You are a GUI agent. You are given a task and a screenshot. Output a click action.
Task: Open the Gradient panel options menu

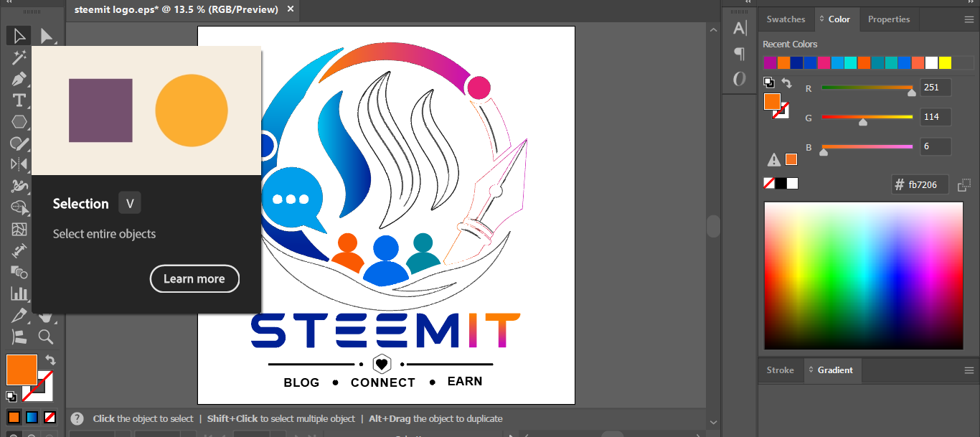click(969, 370)
